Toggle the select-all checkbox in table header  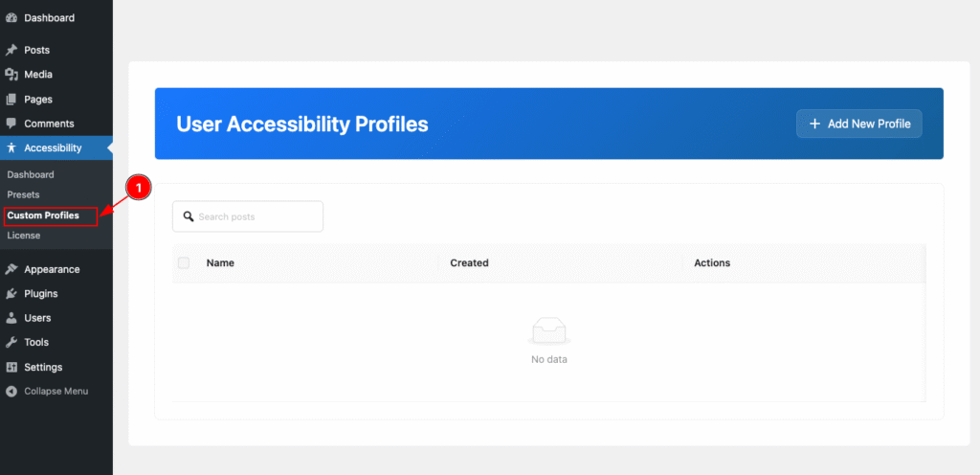pyautogui.click(x=184, y=262)
